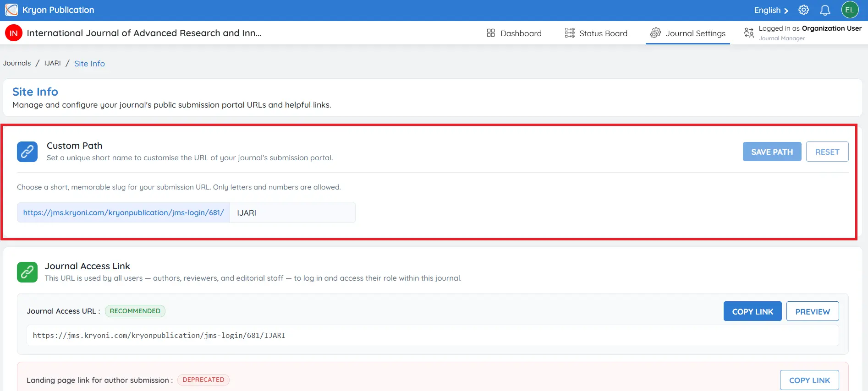868x391 pixels.
Task: Open the EL user avatar menu
Action: point(850,10)
